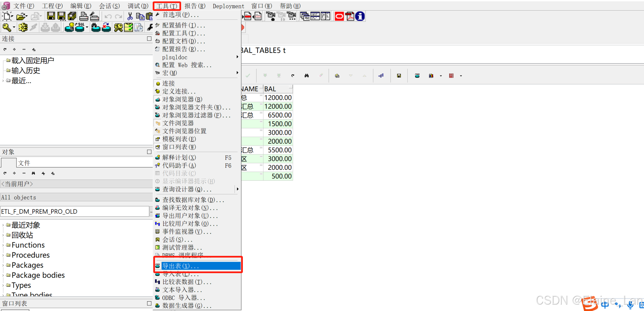The image size is (644, 311).
Task: Open the 报告(R) menu
Action: click(195, 6)
